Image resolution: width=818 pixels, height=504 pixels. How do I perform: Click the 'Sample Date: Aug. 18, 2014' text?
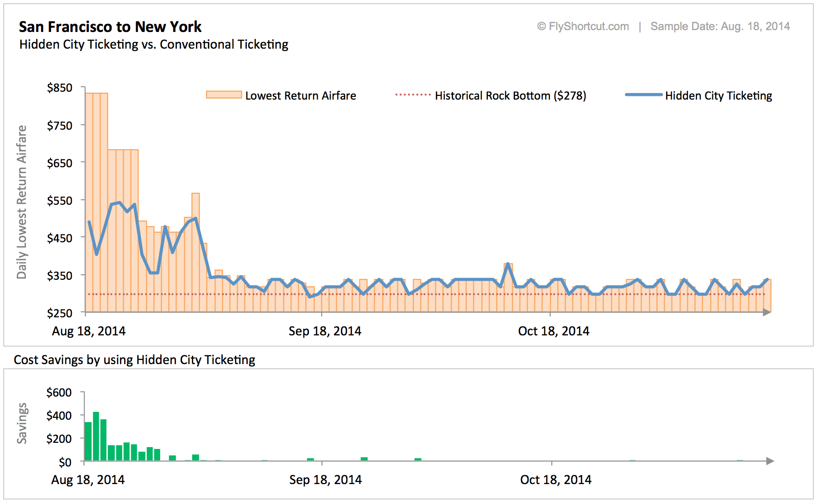(720, 26)
